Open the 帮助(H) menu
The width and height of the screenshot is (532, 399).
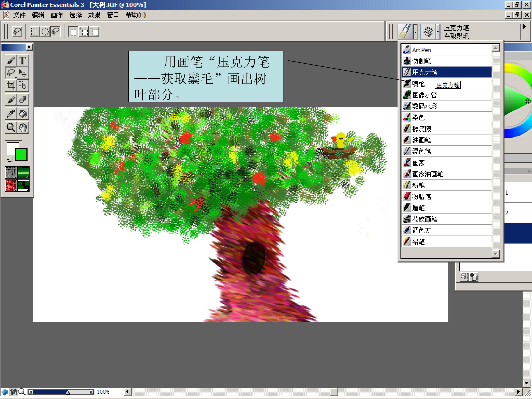click(x=135, y=15)
